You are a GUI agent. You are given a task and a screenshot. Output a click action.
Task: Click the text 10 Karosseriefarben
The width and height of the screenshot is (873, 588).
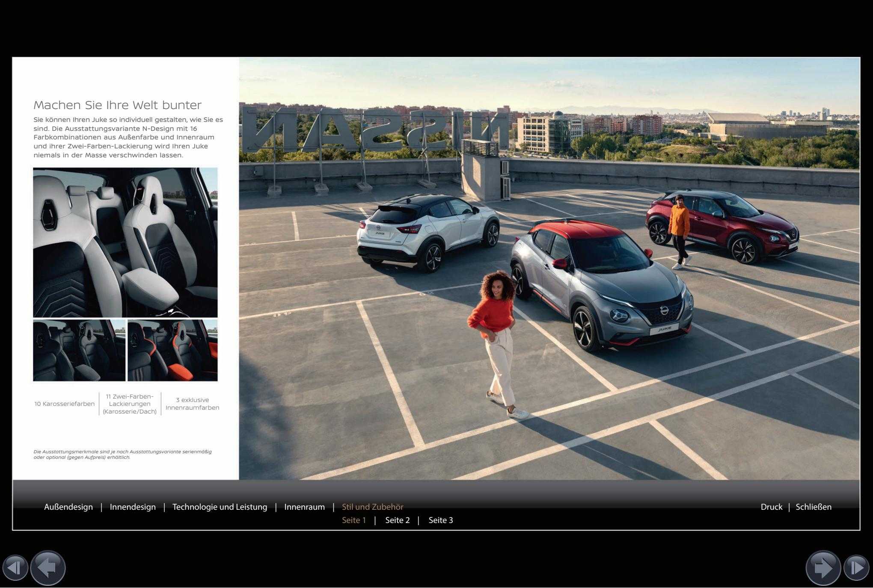point(65,404)
